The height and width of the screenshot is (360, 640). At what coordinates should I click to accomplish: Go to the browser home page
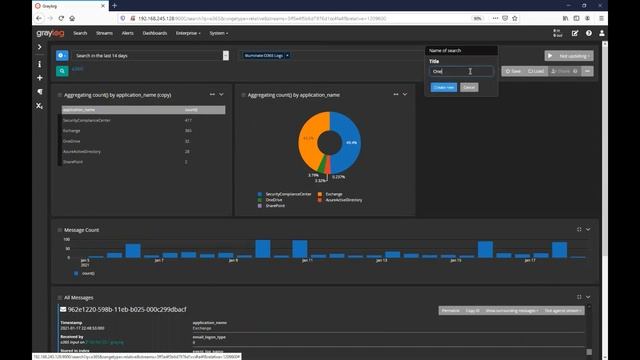coord(72,18)
